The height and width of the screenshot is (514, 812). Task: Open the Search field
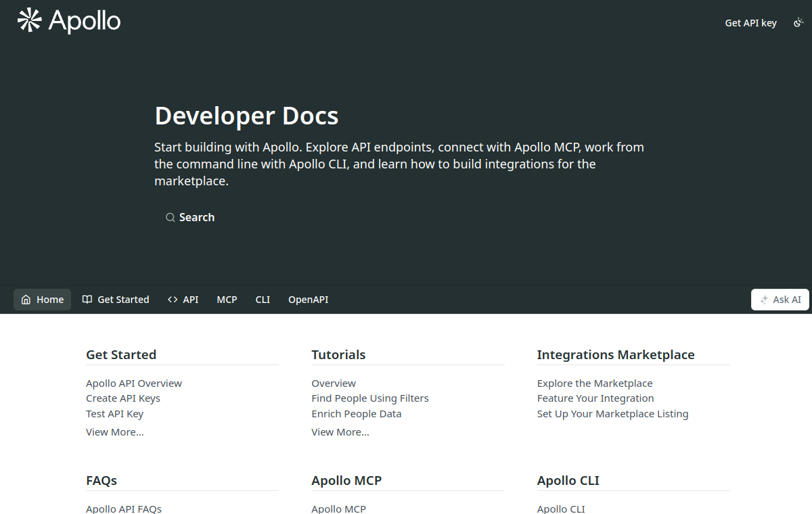point(190,217)
